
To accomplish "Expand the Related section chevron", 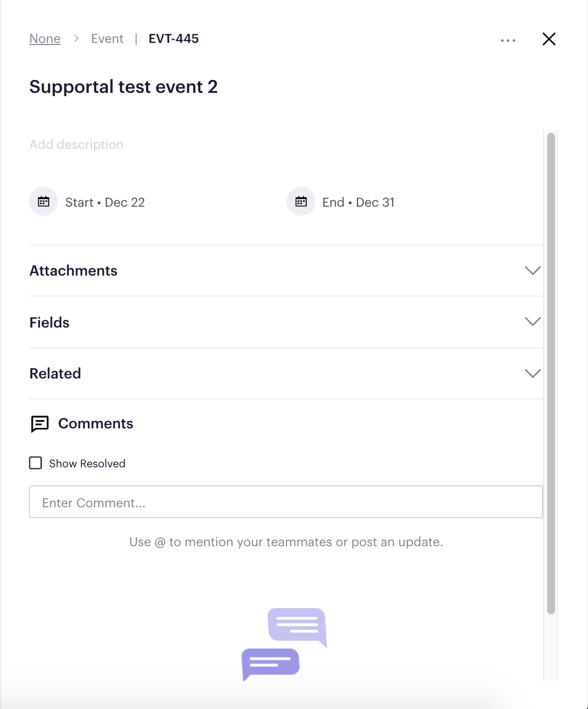I will click(x=533, y=373).
